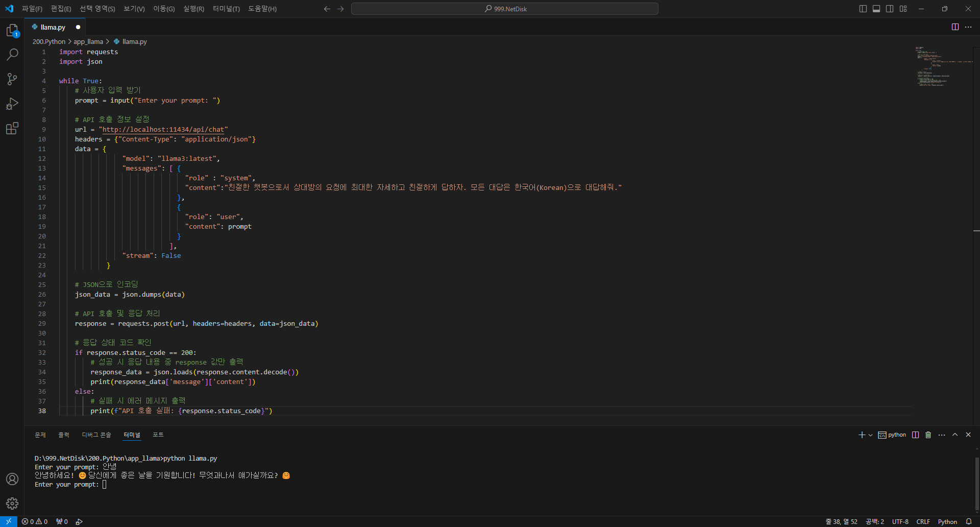Open remote window status bar button

coord(9,521)
